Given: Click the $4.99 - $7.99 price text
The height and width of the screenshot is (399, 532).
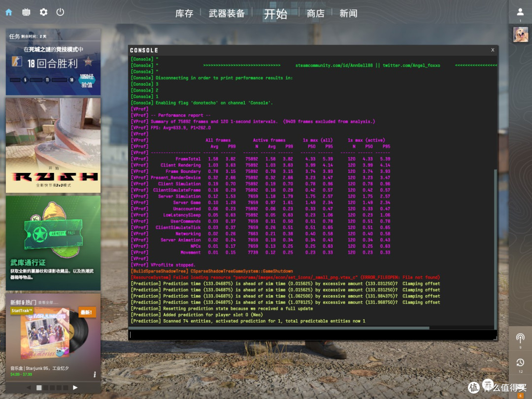Looking at the screenshot, I should pyautogui.click(x=21, y=374).
